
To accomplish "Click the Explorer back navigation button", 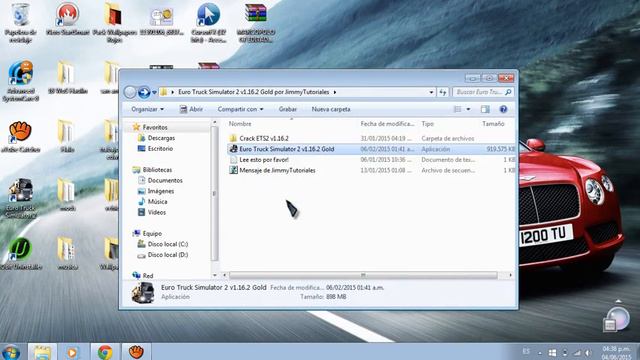I will [x=130, y=92].
